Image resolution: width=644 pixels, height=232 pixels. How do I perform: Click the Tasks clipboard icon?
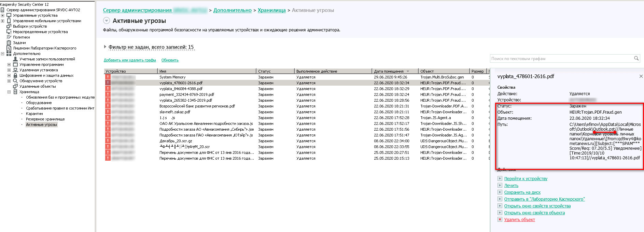[9, 43]
